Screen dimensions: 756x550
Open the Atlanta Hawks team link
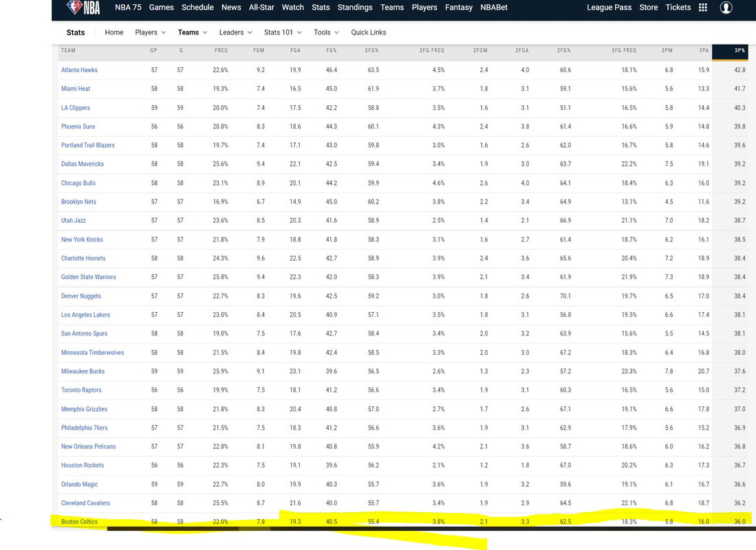coord(79,70)
